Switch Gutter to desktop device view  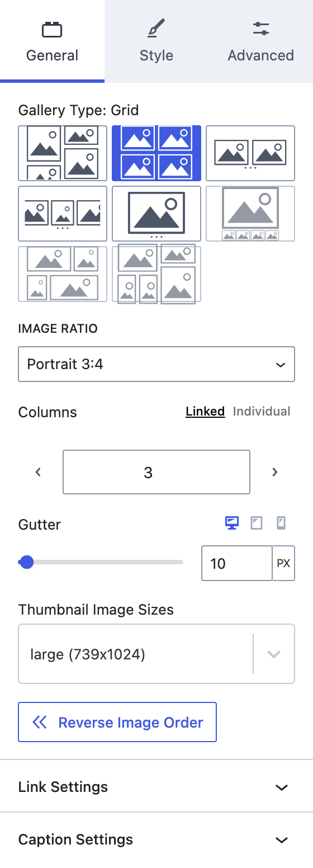point(232,523)
